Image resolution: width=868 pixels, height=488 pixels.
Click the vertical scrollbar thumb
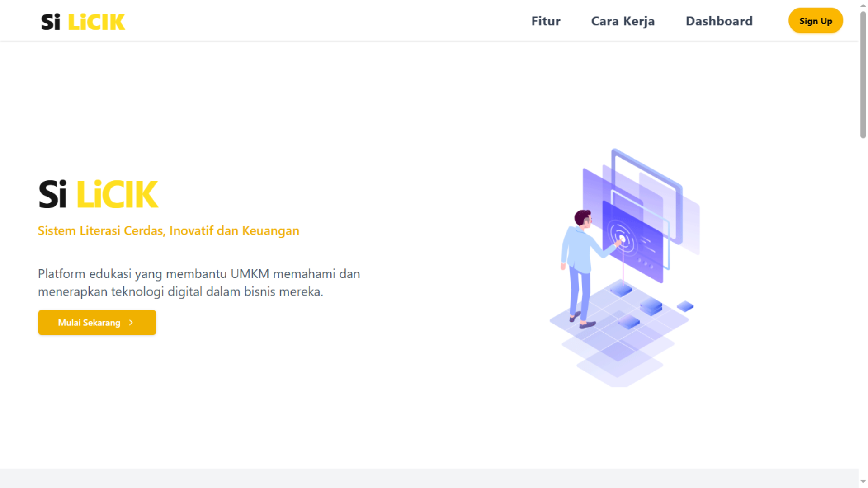tap(863, 75)
